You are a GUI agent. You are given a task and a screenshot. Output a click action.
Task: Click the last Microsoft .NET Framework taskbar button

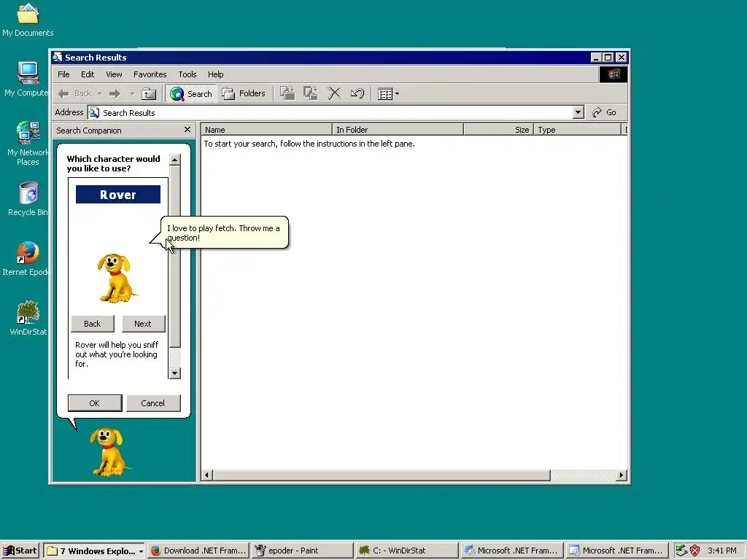pos(616,551)
